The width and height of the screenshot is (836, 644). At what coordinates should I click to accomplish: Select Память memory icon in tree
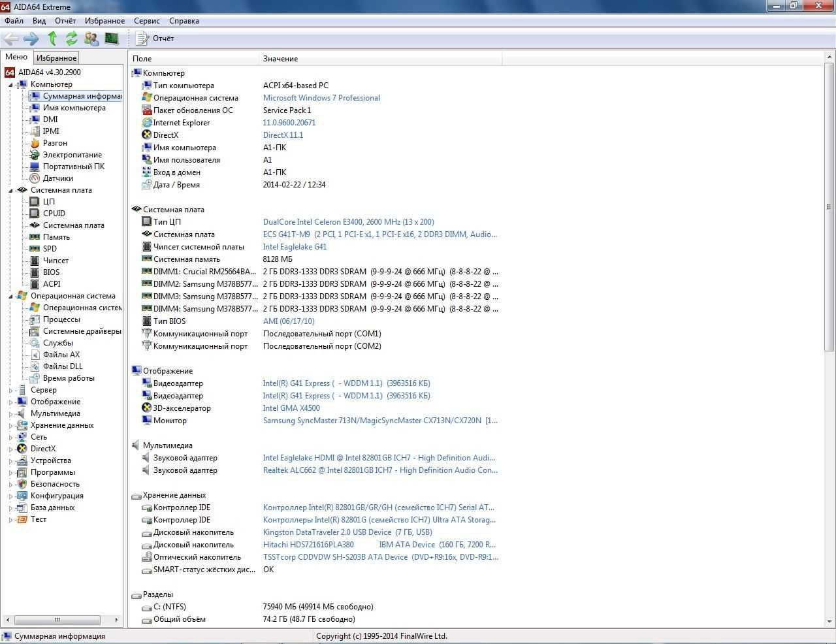click(35, 237)
